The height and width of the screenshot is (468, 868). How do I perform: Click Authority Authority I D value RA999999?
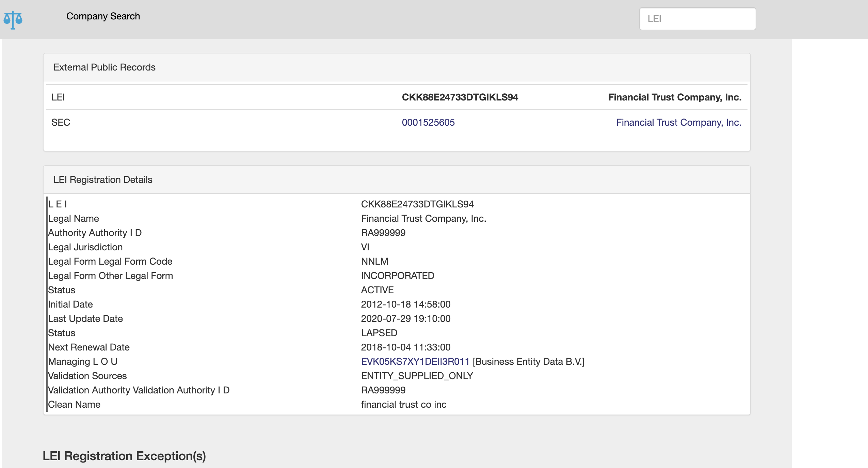coord(383,233)
